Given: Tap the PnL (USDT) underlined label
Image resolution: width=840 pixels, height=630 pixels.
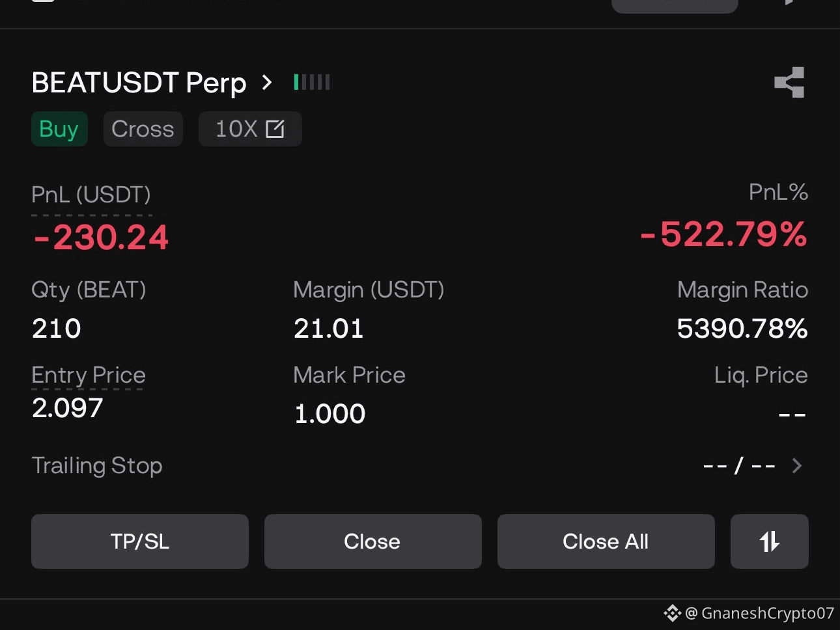Looking at the screenshot, I should 91,195.
